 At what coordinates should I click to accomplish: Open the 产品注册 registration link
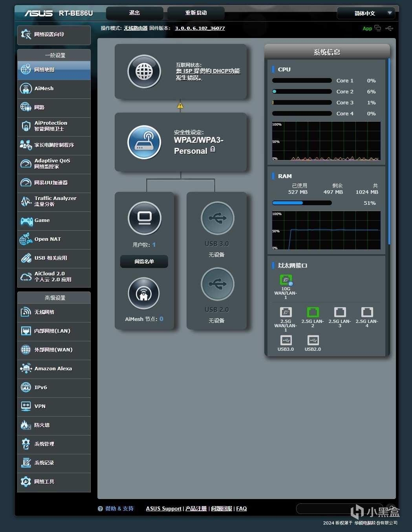pos(196,508)
